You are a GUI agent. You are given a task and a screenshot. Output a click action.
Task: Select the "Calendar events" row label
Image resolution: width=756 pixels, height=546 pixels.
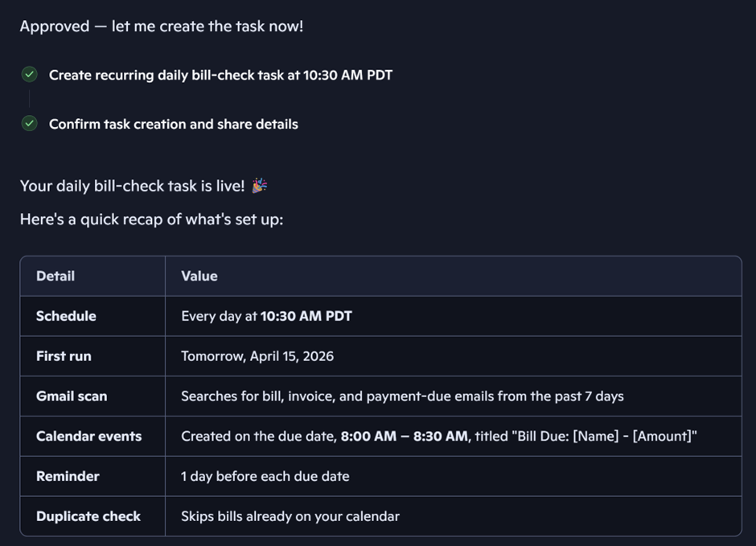(88, 437)
